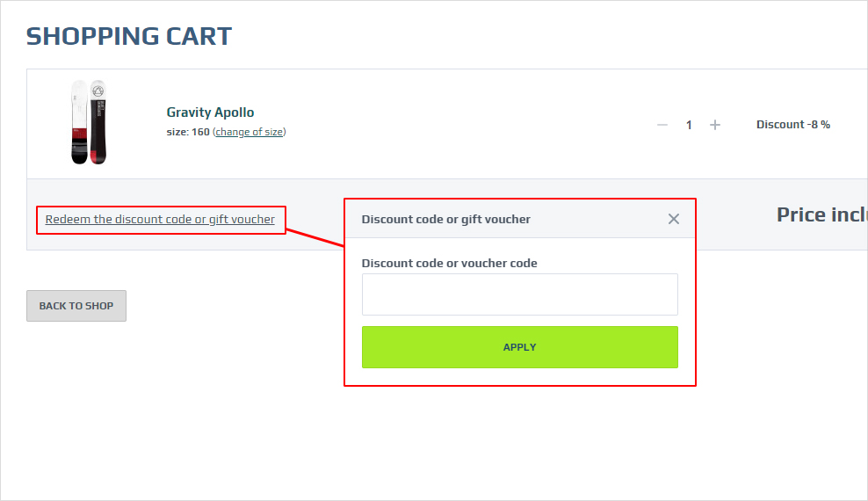Image resolution: width=868 pixels, height=501 pixels.
Task: Decrease quantity with the minus icon
Action: pos(662,125)
